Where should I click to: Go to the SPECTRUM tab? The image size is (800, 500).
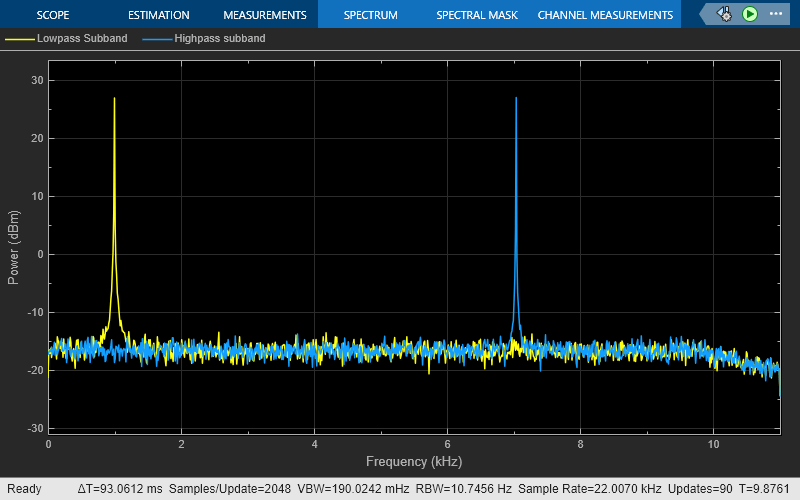370,15
